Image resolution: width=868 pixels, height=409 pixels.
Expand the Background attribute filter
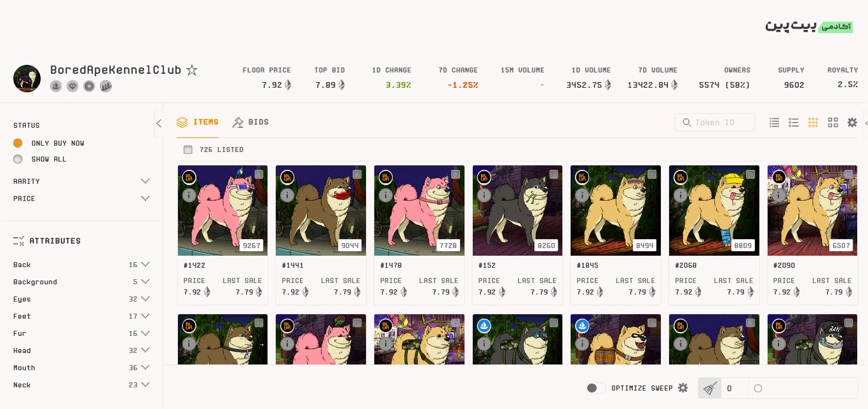tap(81, 282)
